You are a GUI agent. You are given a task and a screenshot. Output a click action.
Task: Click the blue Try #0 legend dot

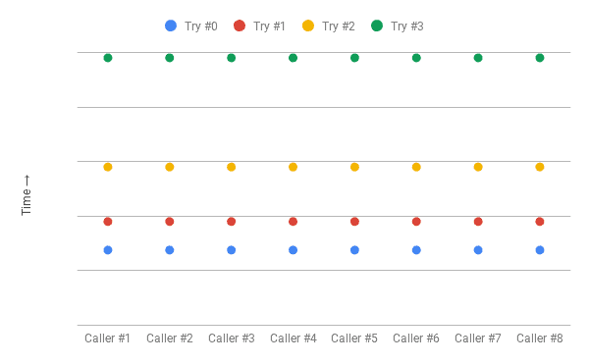pyautogui.click(x=171, y=26)
